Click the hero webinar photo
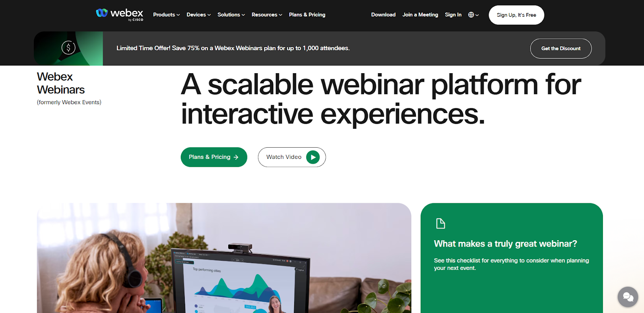 pos(224,258)
